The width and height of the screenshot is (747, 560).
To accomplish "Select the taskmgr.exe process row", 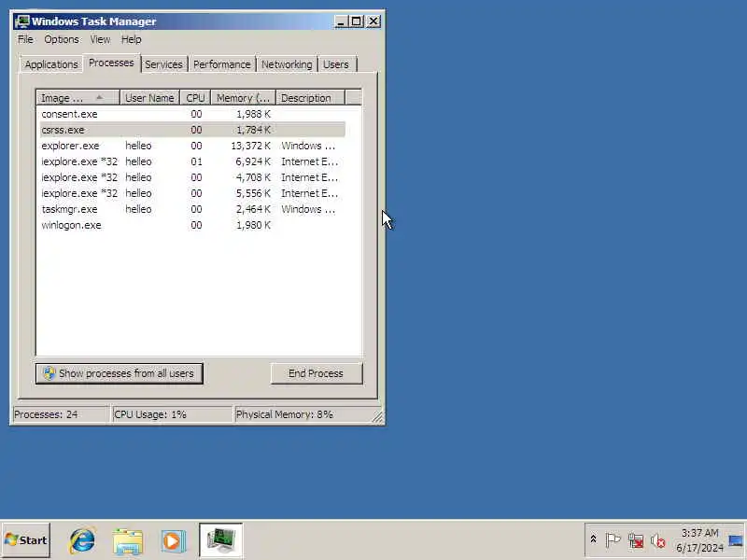I will coord(192,209).
